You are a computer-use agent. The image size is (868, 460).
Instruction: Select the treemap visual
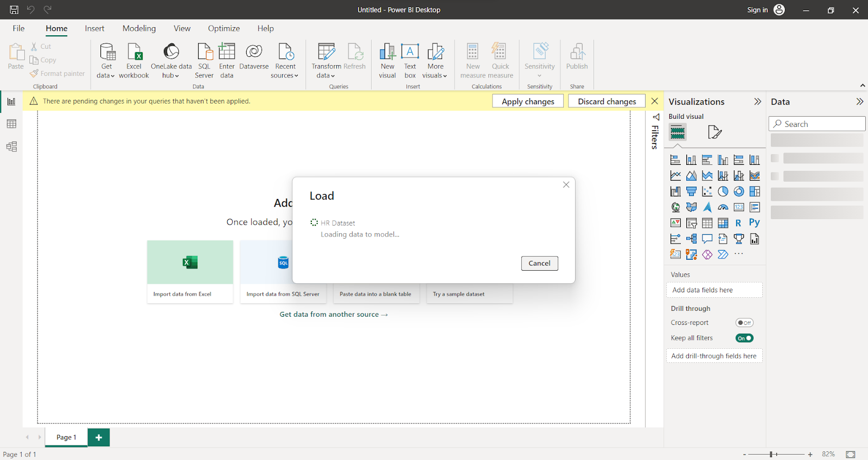click(x=755, y=191)
